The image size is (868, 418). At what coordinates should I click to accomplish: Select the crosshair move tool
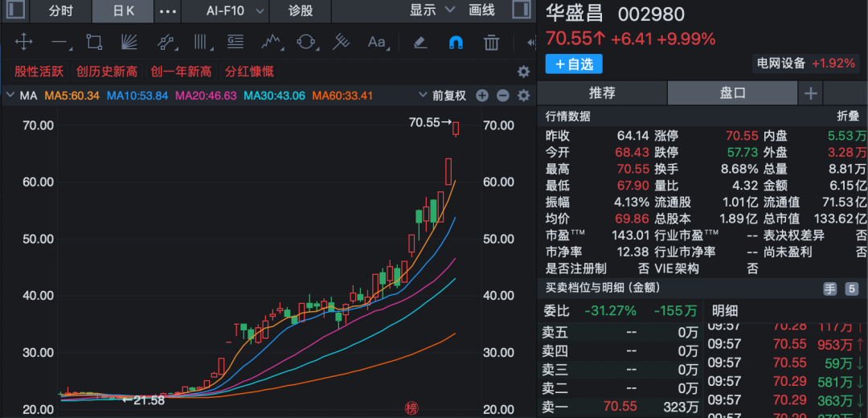23,42
